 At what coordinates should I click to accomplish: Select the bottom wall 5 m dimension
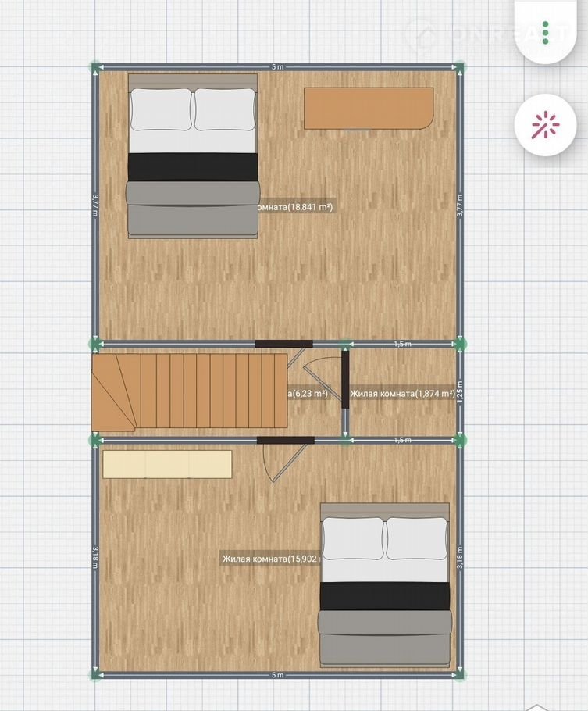click(277, 674)
